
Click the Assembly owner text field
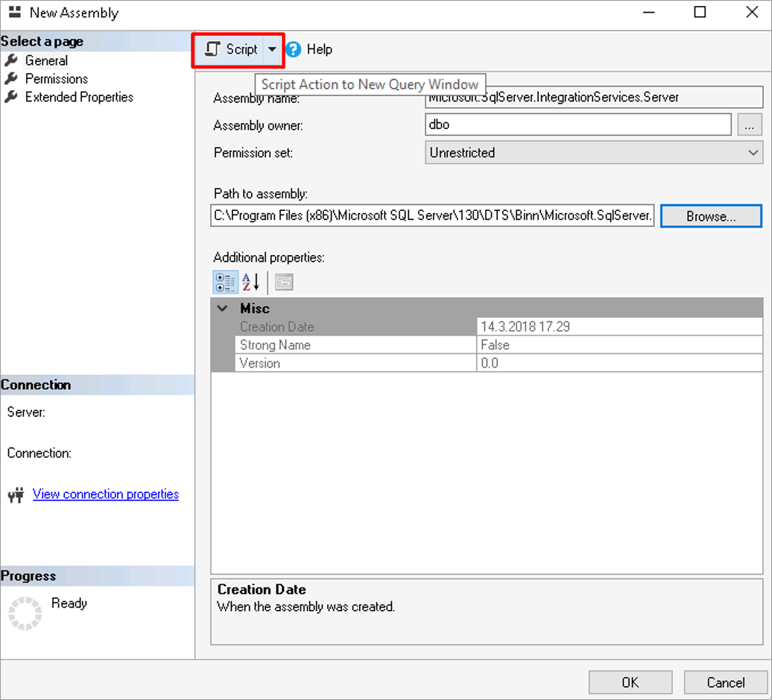pos(578,125)
